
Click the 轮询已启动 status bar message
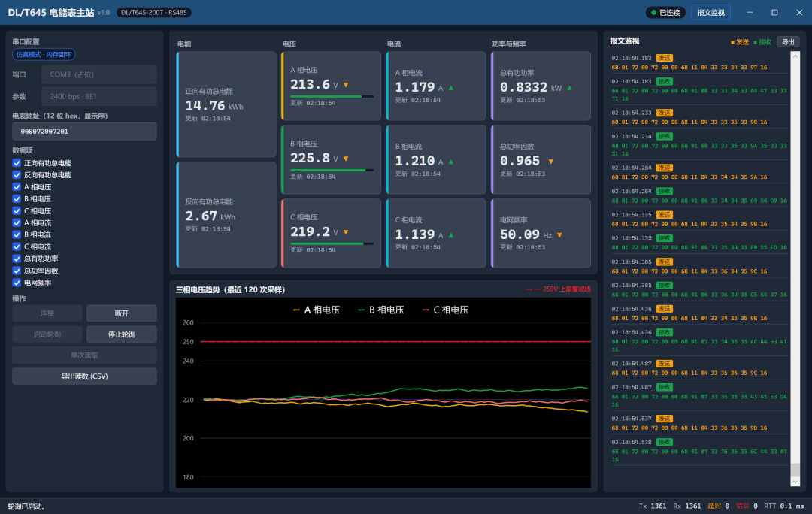tap(26, 506)
